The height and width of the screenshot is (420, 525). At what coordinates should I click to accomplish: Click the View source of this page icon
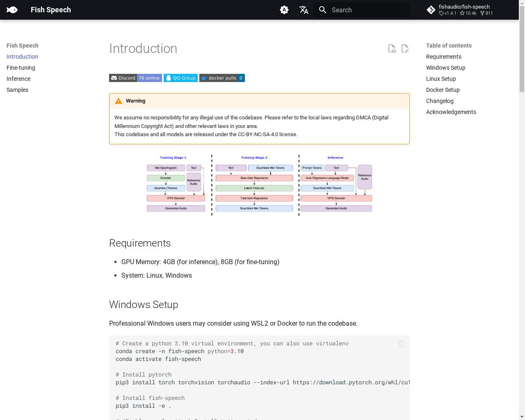point(392,49)
